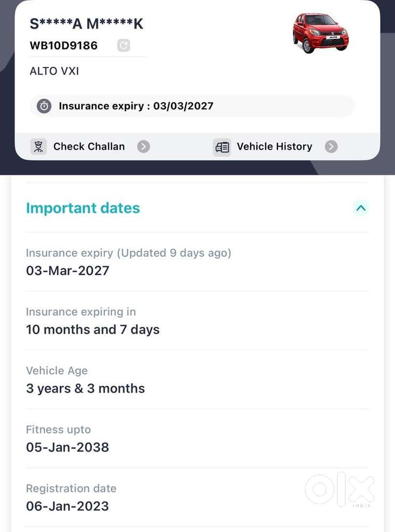Select the Check Challan traffic-post icon
395x532 pixels.
coord(38,146)
